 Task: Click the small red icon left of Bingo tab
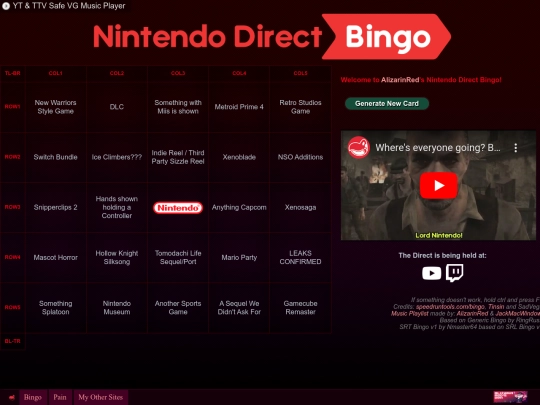point(12,397)
